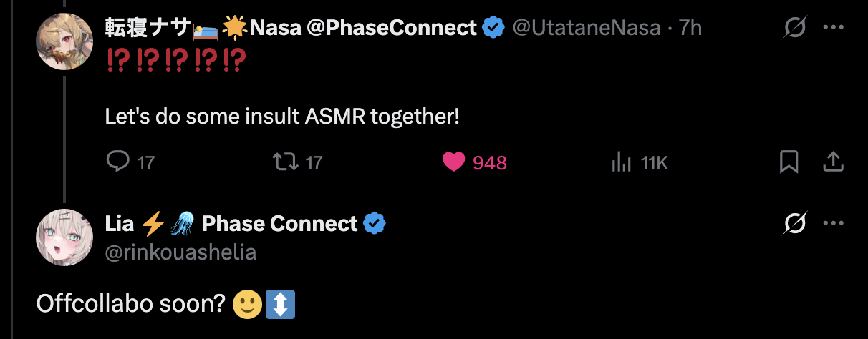
Task: Reply to Nasa's insult ASMR tweet
Action: point(117,162)
